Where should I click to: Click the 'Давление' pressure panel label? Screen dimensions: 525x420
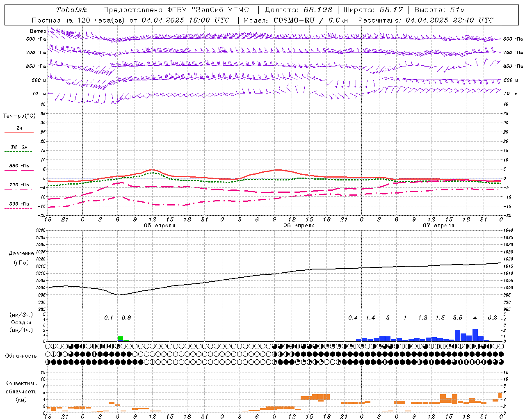pos(21,253)
